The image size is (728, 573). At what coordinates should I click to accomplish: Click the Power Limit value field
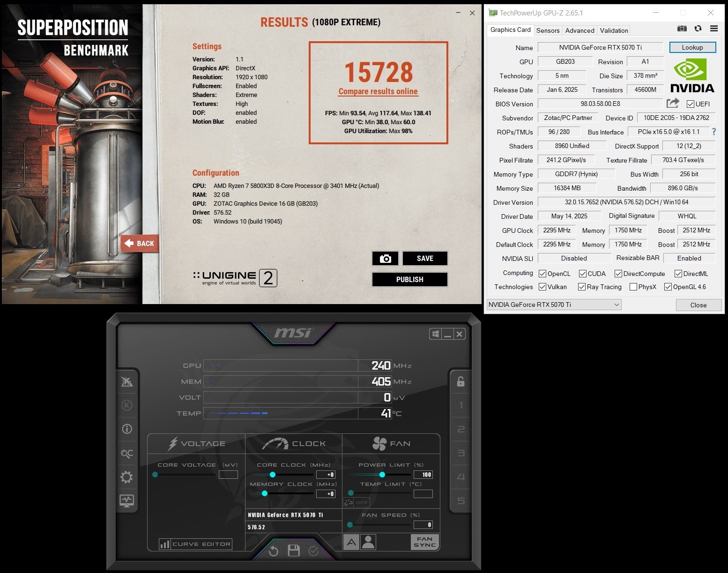tap(423, 475)
